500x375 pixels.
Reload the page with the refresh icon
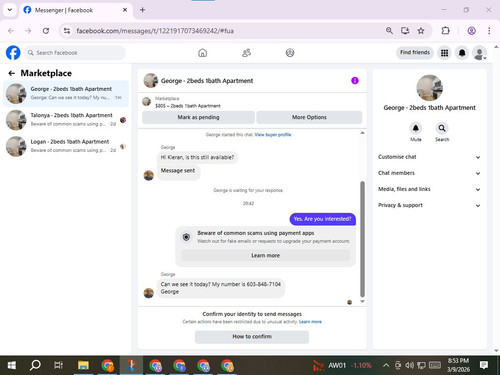(46, 31)
